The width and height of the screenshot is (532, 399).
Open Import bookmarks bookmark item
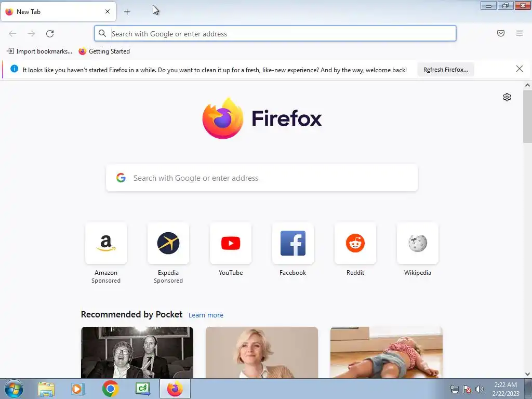click(x=39, y=51)
